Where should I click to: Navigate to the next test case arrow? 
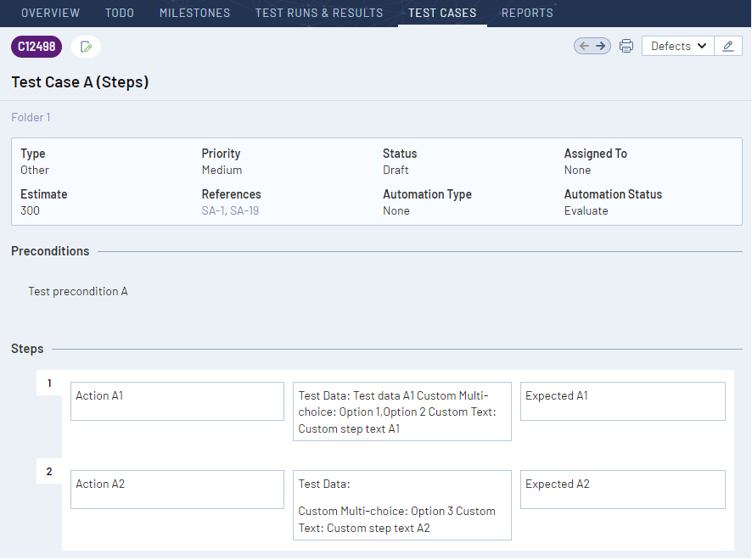(601, 46)
